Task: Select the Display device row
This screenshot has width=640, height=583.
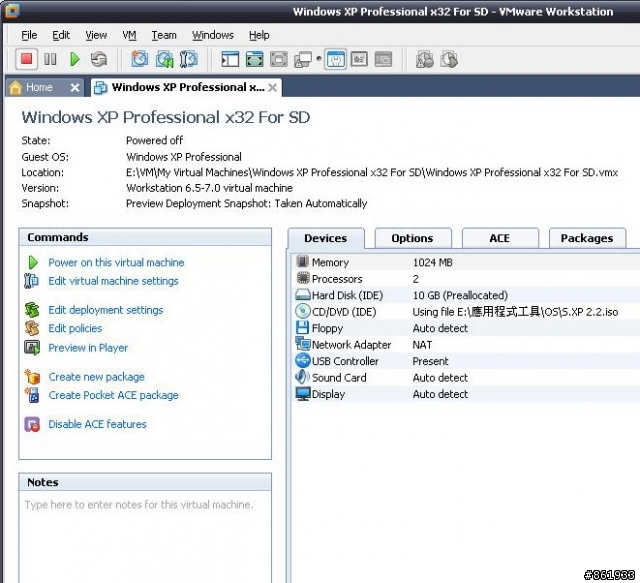Action: [466, 394]
